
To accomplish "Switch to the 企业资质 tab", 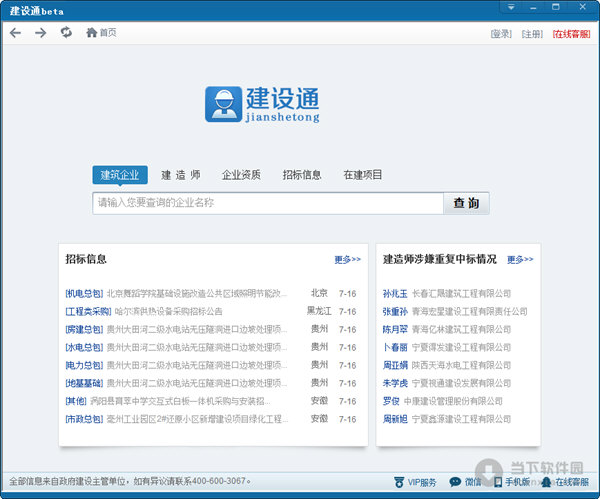I will (x=241, y=175).
